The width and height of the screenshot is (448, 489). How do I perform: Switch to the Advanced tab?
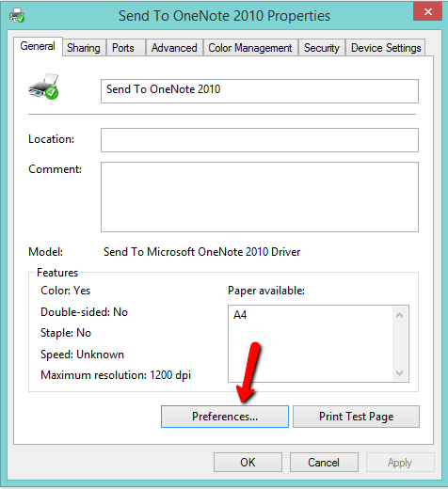point(174,48)
